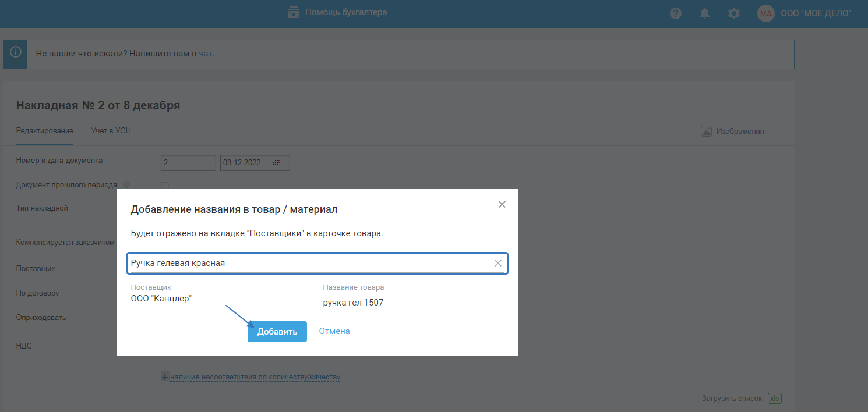
Task: Clear the product search field
Action: [498, 263]
